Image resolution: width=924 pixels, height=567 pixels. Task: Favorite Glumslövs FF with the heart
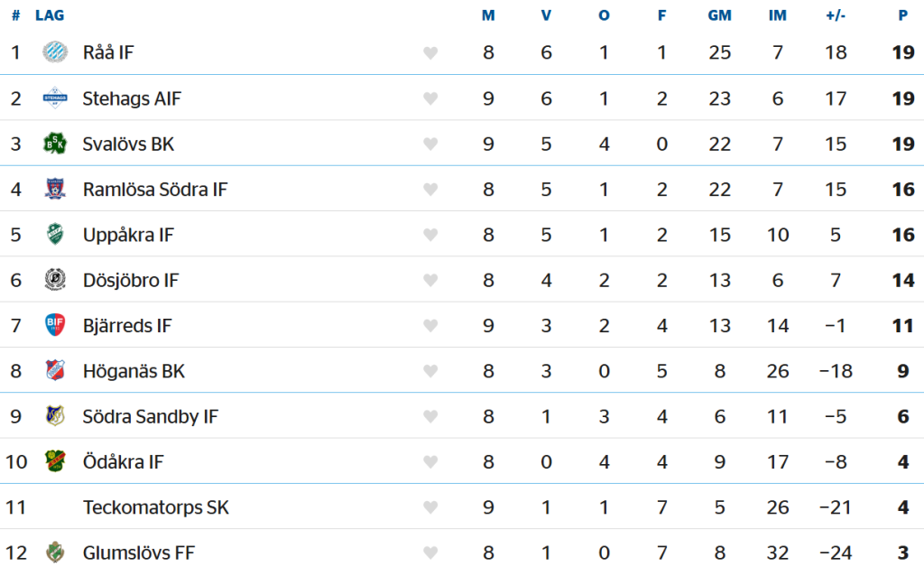(430, 553)
